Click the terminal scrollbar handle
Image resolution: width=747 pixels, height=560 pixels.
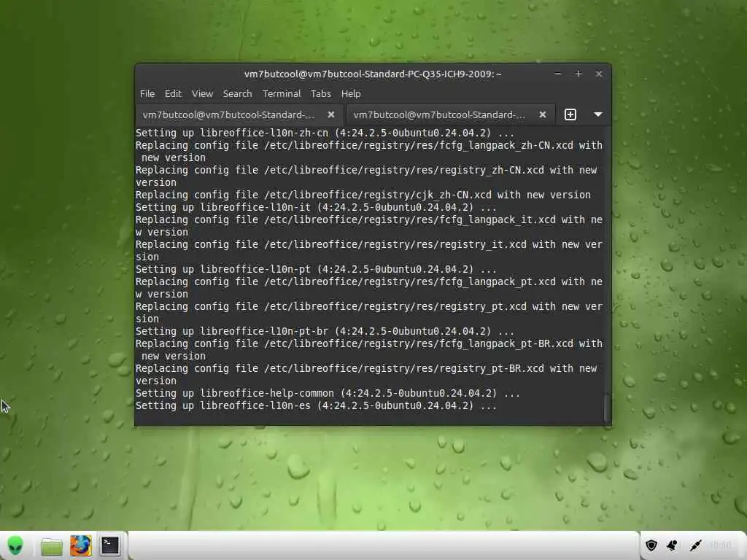pyautogui.click(x=606, y=408)
